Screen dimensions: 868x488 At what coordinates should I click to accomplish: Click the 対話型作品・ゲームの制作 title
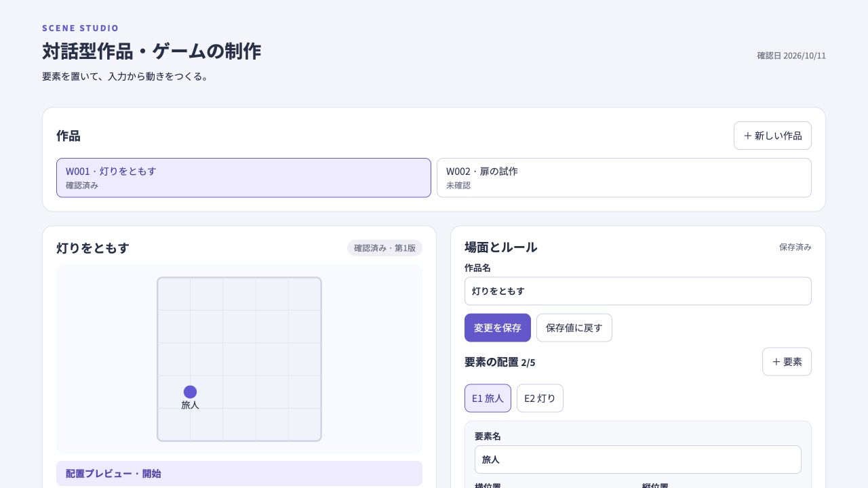point(151,51)
